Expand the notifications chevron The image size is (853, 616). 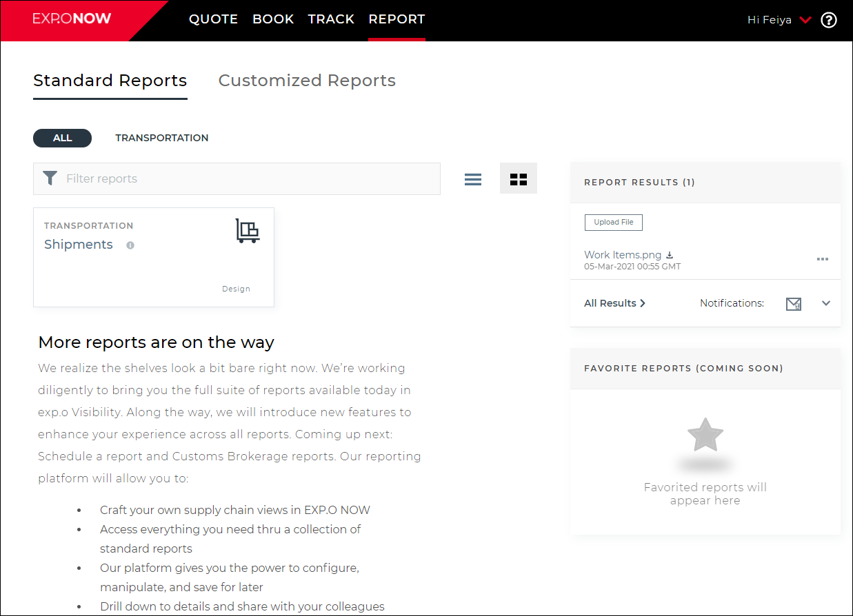pos(826,303)
